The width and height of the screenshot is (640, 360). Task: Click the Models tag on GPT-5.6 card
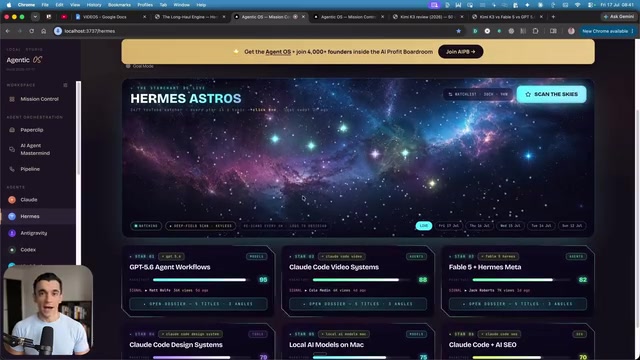(256, 256)
